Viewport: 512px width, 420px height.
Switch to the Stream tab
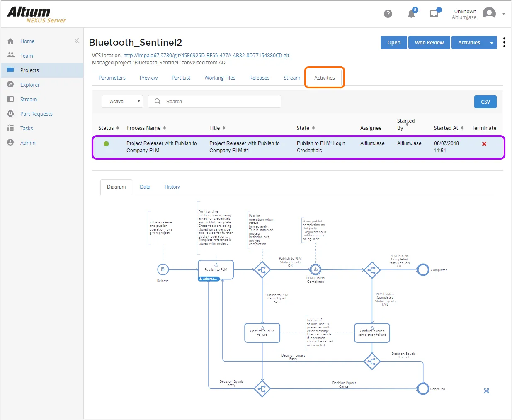point(292,78)
